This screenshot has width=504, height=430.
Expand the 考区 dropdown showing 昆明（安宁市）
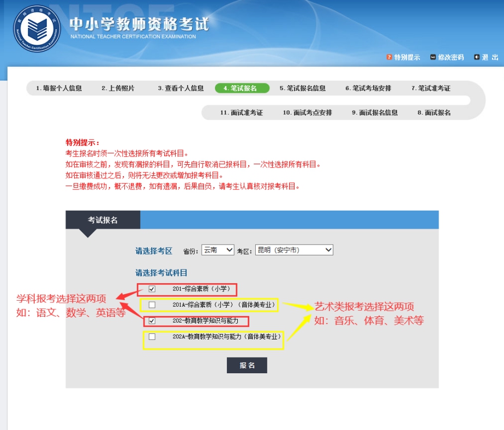294,250
